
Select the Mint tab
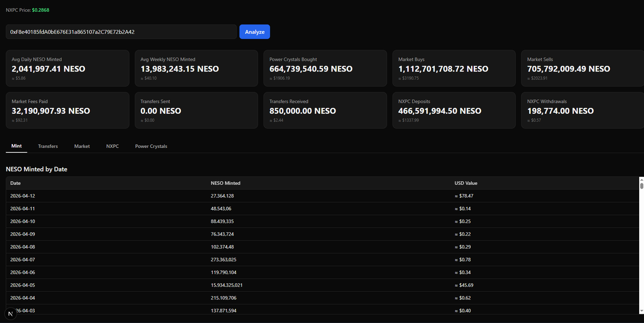(16, 146)
